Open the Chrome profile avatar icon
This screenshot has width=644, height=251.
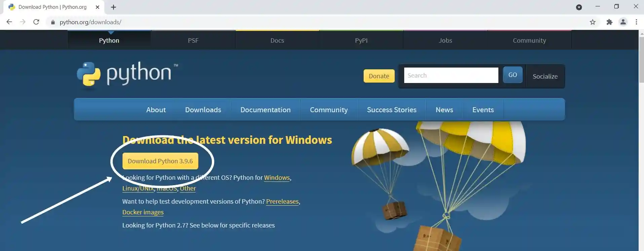coord(623,22)
